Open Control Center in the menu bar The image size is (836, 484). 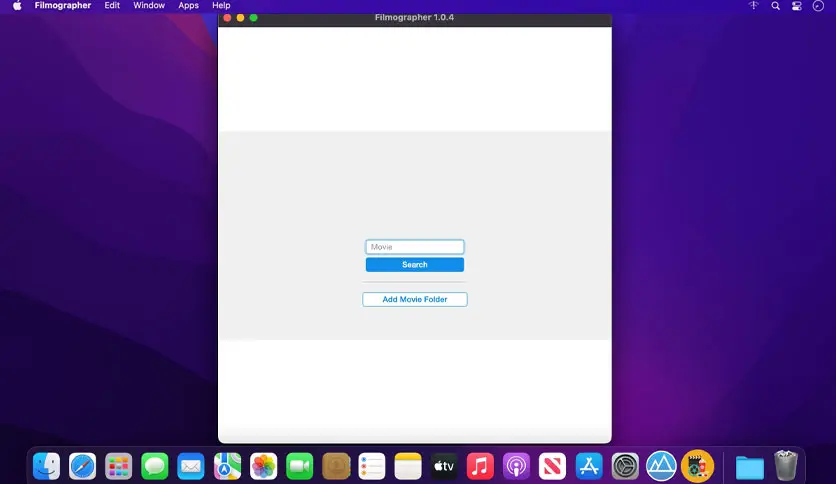797,6
